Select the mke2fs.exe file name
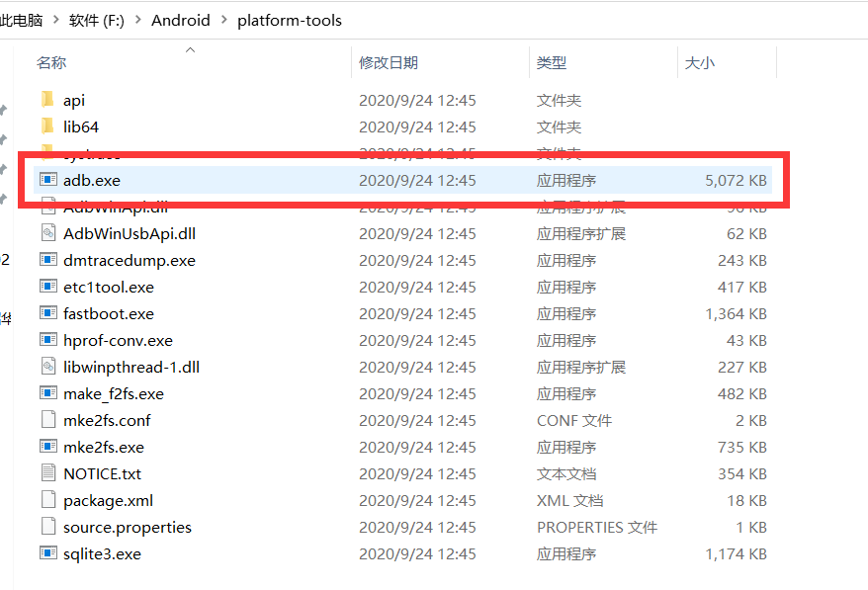 point(104,448)
